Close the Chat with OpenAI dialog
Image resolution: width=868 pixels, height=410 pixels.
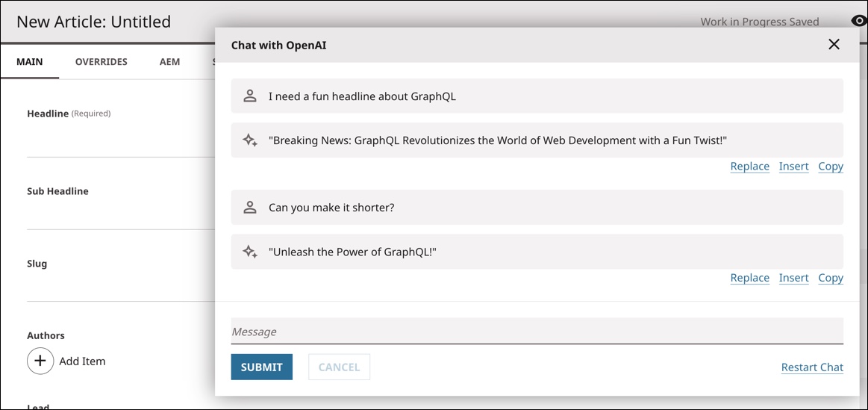tap(834, 44)
